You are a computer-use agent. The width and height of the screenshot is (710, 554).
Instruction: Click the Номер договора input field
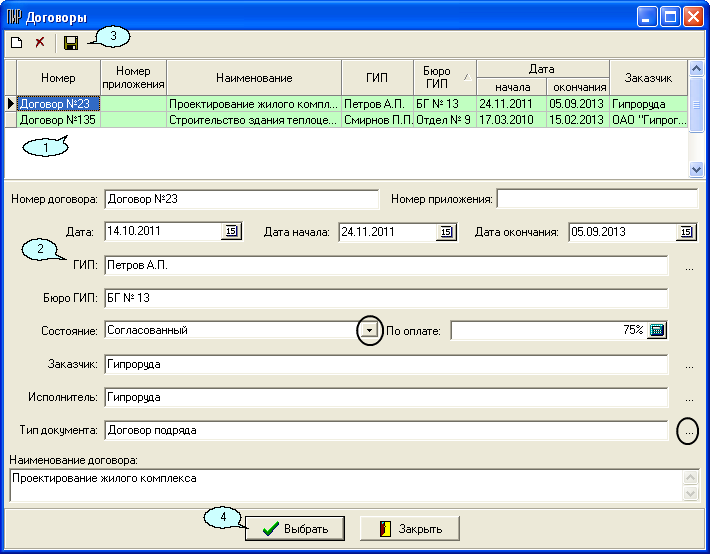click(241, 198)
